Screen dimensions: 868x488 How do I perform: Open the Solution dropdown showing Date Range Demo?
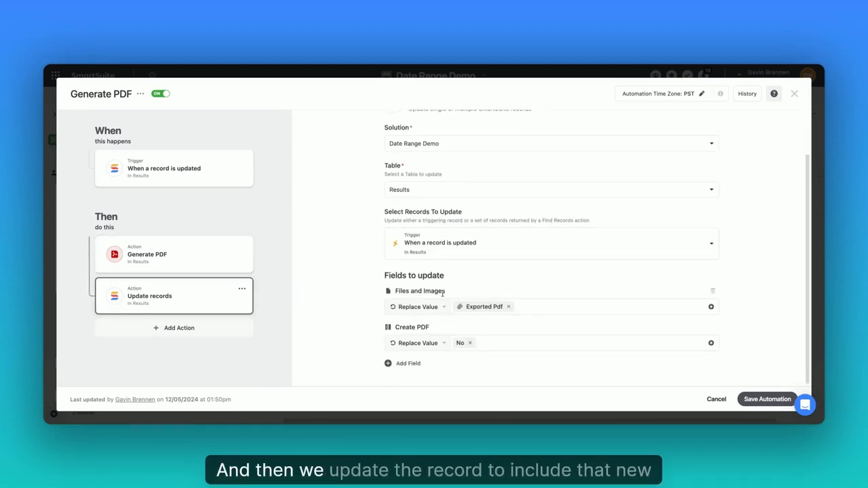point(551,144)
